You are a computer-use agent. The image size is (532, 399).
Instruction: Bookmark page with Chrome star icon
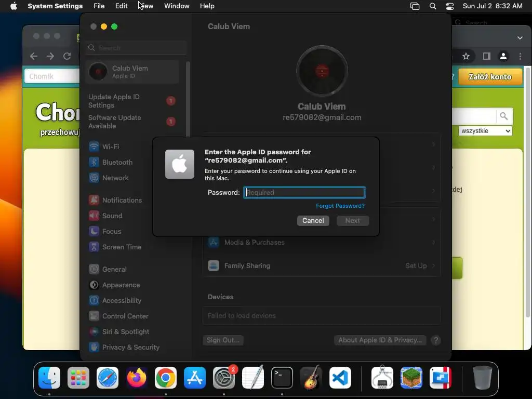(466, 56)
